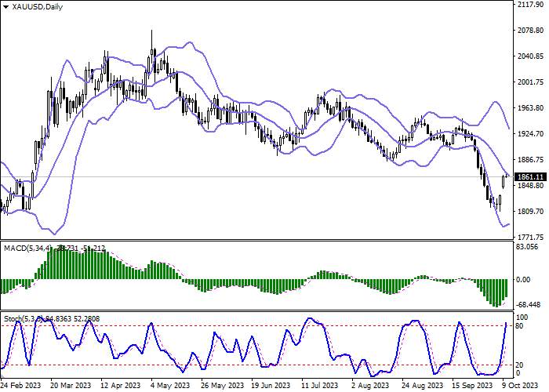The image size is (549, 392).
Task: Select the 2078.80 price axis label
Action: pyautogui.click(x=531, y=31)
